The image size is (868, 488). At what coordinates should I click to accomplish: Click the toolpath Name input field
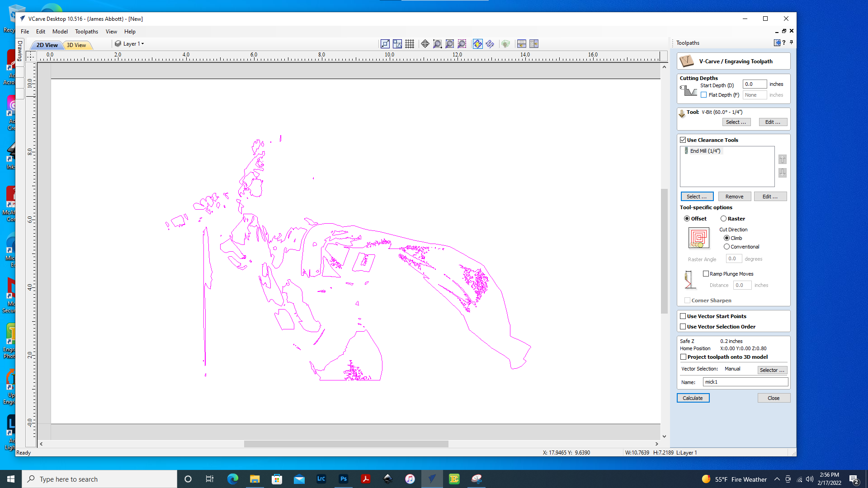pos(745,382)
